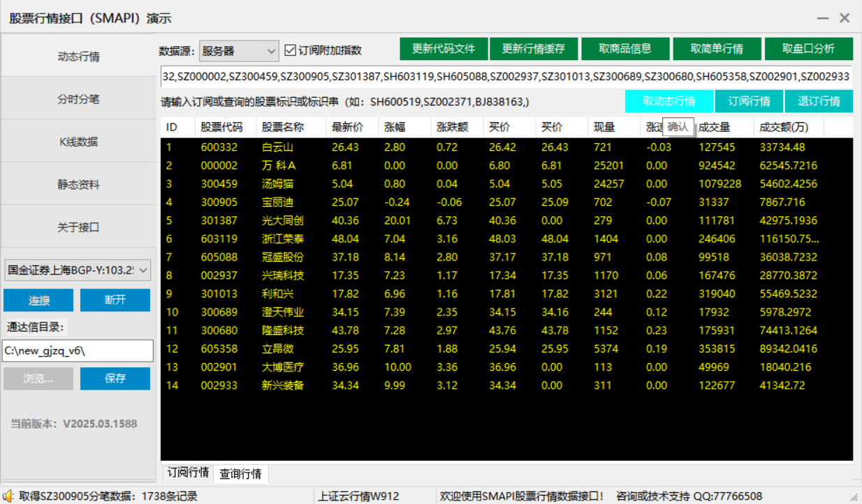The width and height of the screenshot is (862, 504).
Task: Click the 涨跌额 column header
Action: click(x=458, y=127)
